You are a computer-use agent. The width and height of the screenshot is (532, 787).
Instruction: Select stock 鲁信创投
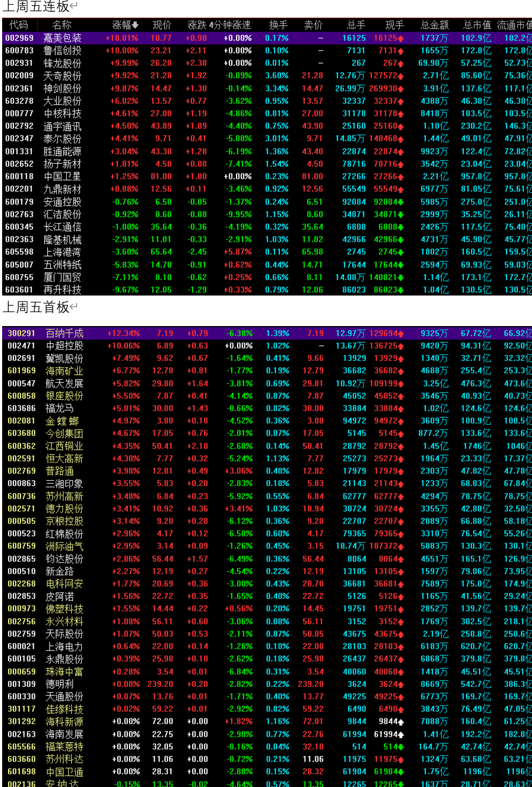(x=63, y=50)
